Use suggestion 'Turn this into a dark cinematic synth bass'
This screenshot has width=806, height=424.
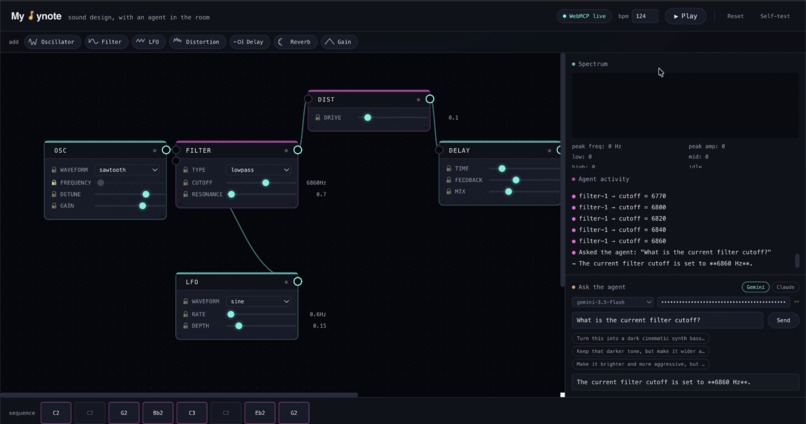[640, 338]
